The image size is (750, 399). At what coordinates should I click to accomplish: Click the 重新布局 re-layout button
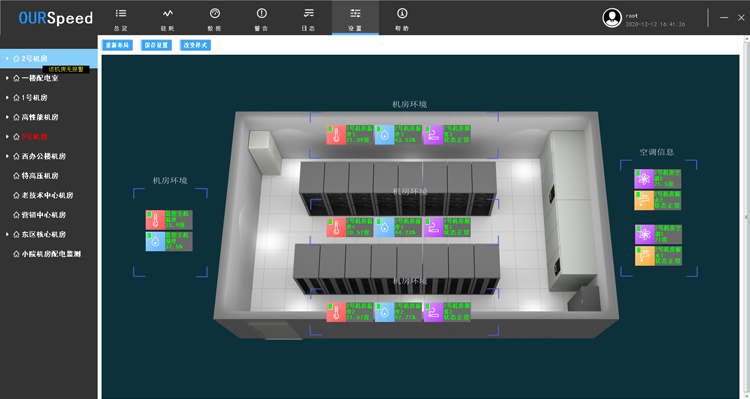coord(117,45)
